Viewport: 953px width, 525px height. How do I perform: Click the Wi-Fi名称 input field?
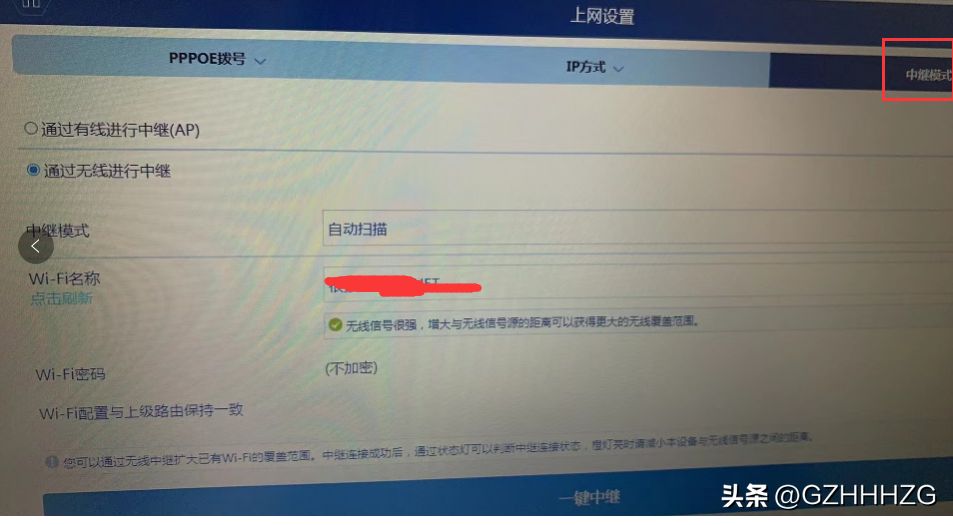637,283
